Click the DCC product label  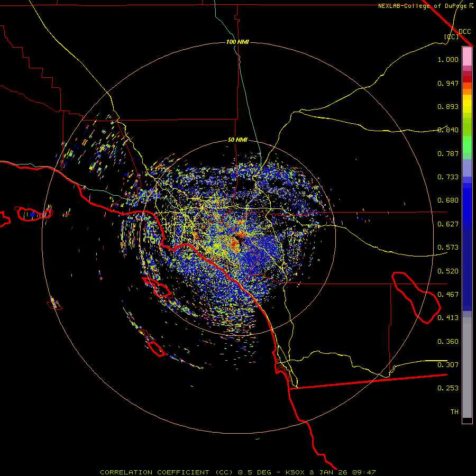point(465,32)
